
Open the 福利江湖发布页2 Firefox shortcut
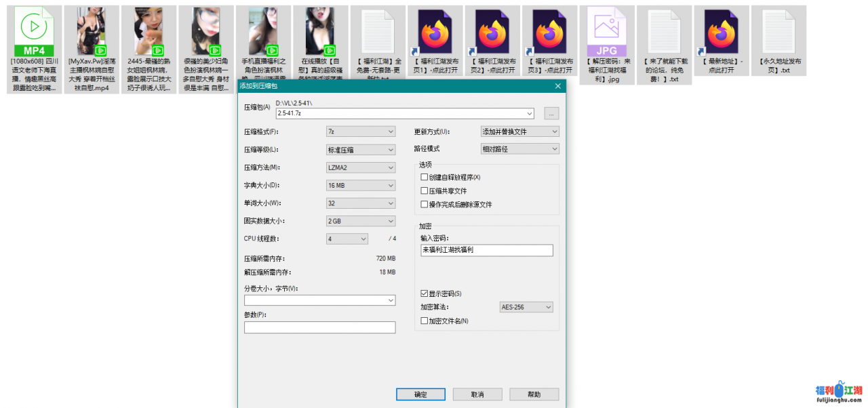(492, 30)
